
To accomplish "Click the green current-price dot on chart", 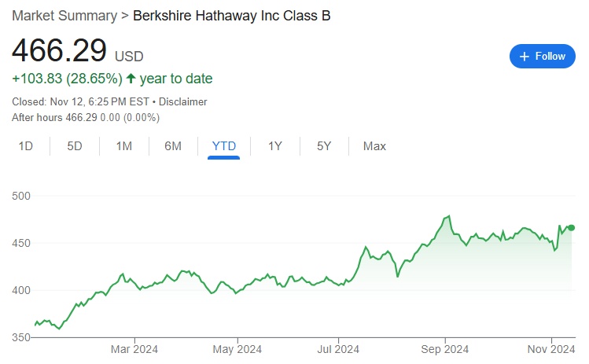I will tap(572, 228).
